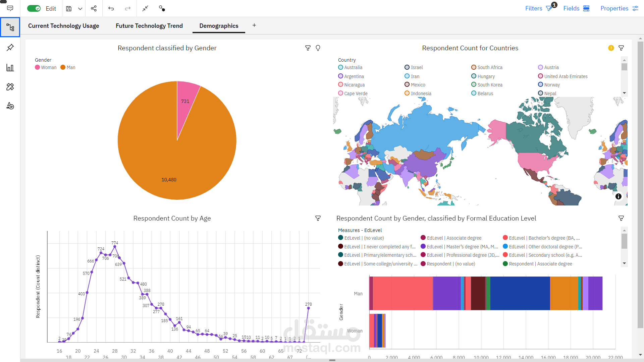Screen dimensions: 644x362
Task: Select the data tree sidebar icon
Action: [10, 27]
